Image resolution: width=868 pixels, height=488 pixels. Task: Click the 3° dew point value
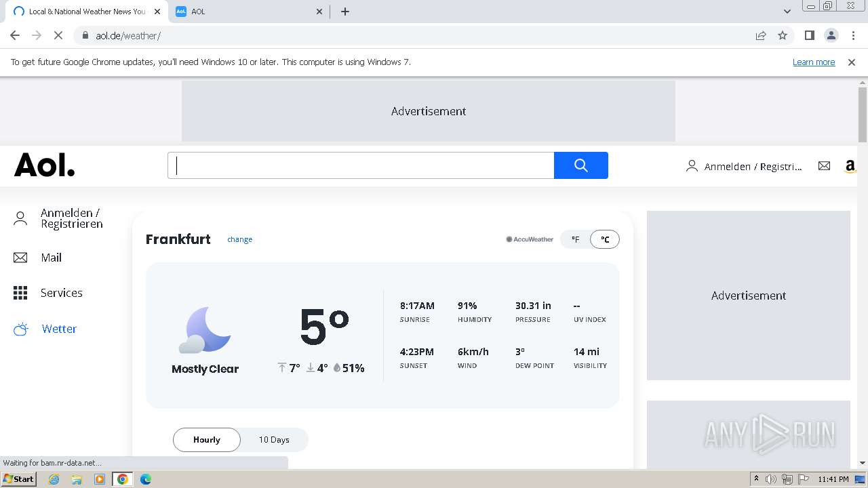point(520,352)
